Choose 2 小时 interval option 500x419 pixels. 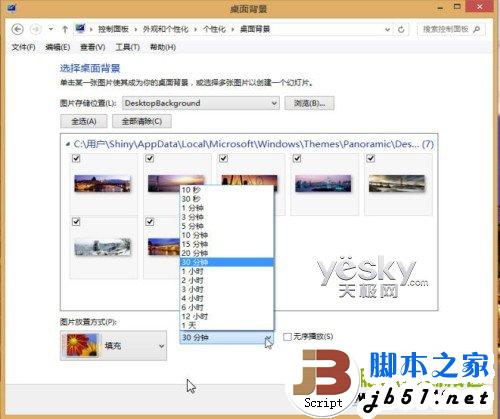(x=227, y=280)
